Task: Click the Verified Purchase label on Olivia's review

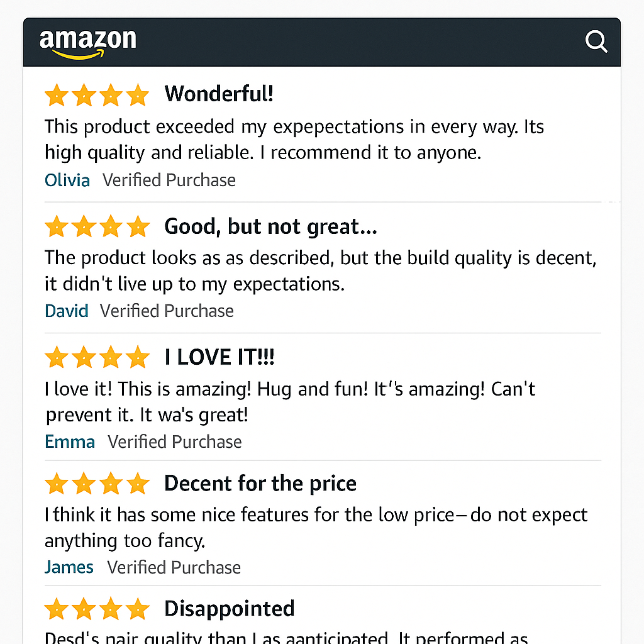Action: coord(169,180)
